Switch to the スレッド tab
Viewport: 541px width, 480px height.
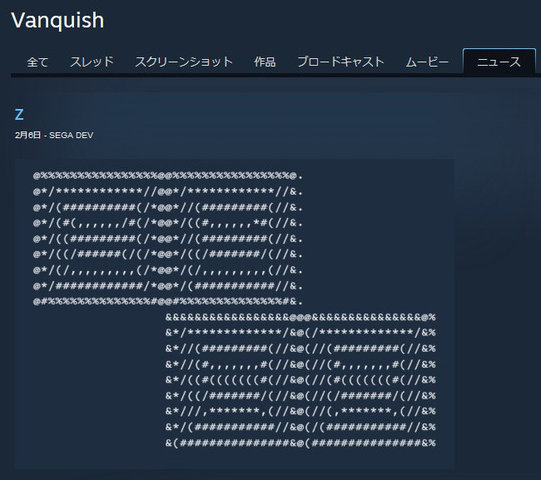(x=92, y=62)
